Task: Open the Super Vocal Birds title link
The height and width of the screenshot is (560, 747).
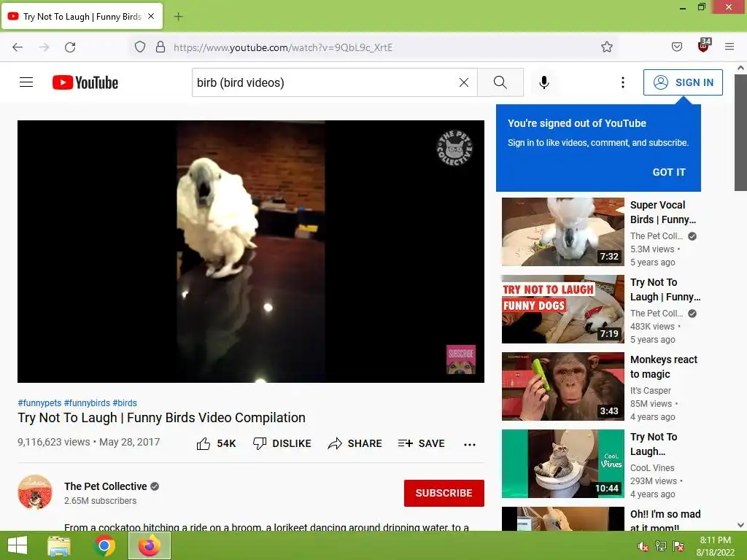Action: (663, 212)
